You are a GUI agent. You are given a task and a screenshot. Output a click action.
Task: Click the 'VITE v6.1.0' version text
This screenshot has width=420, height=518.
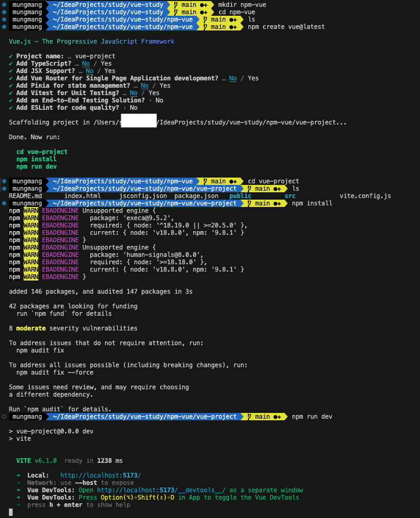tap(36, 461)
